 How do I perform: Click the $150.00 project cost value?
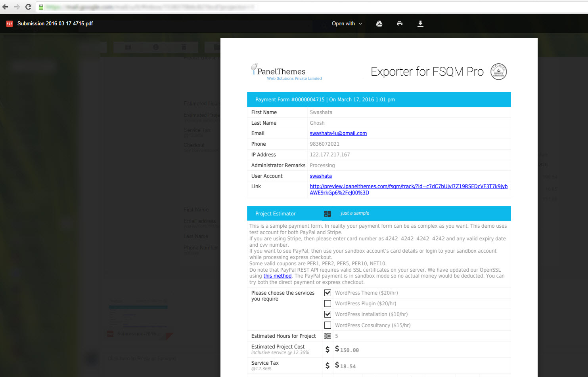coord(347,349)
